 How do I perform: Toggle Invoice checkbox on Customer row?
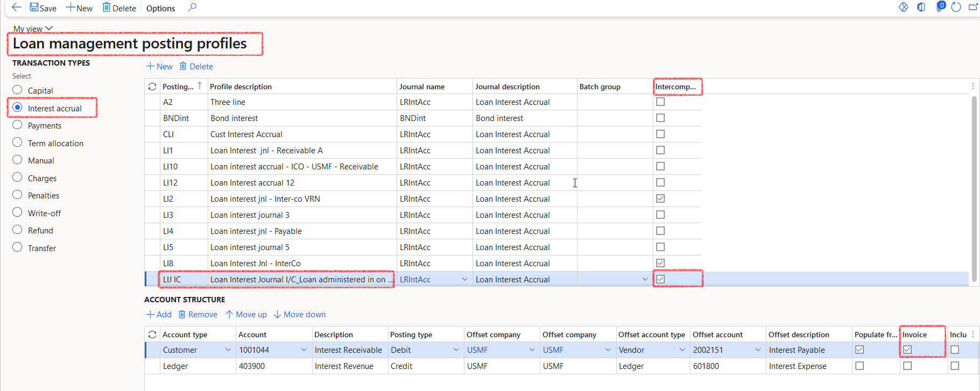click(x=907, y=350)
